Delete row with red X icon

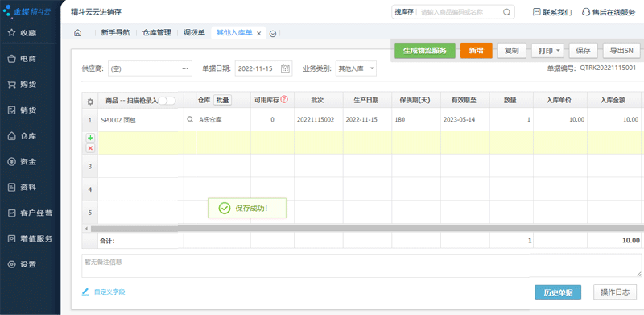pos(90,148)
